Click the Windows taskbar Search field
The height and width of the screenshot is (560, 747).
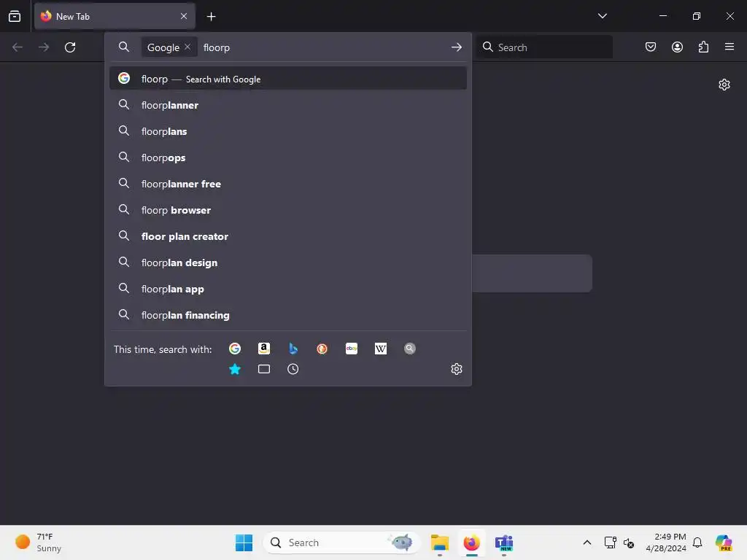pos(341,542)
